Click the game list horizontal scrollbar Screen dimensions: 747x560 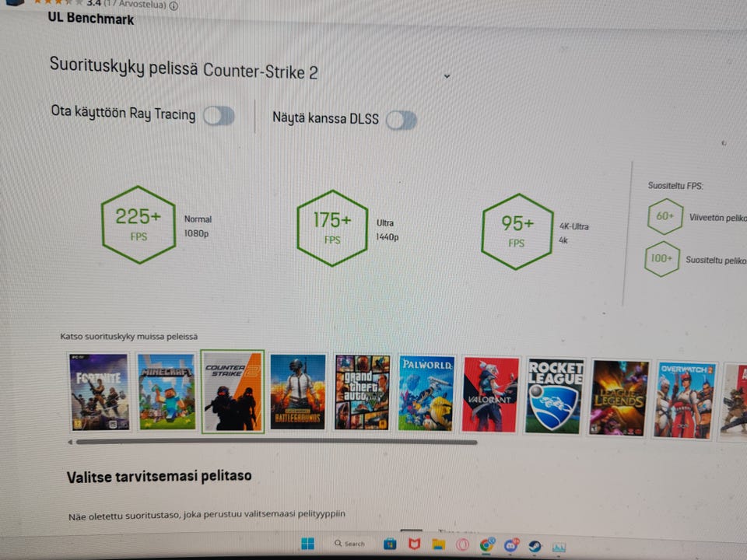[276, 443]
